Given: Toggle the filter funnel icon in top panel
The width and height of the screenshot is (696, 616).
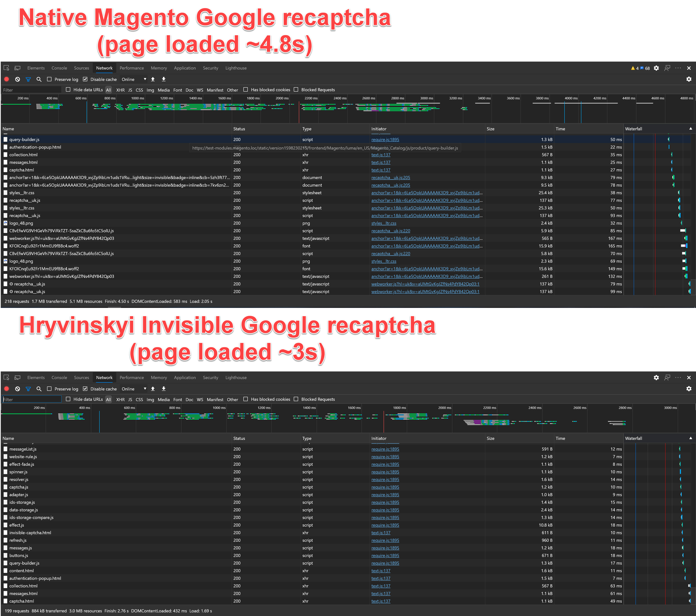Looking at the screenshot, I should pos(28,79).
